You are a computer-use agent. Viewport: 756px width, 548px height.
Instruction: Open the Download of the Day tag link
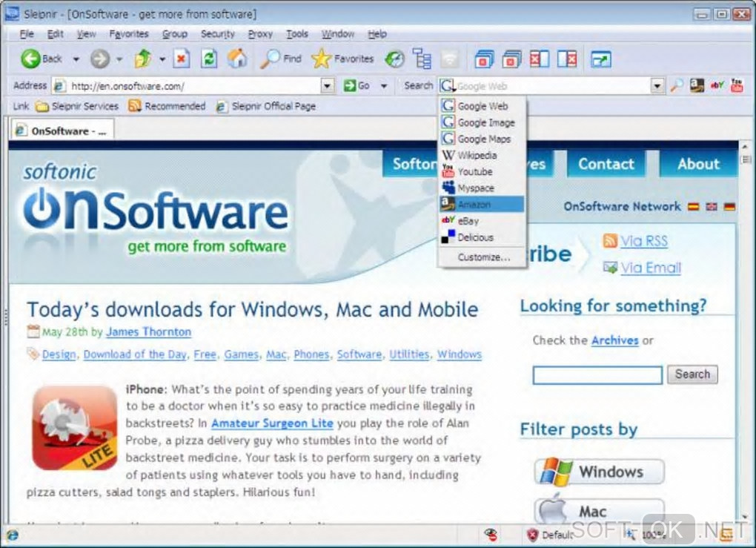click(135, 354)
